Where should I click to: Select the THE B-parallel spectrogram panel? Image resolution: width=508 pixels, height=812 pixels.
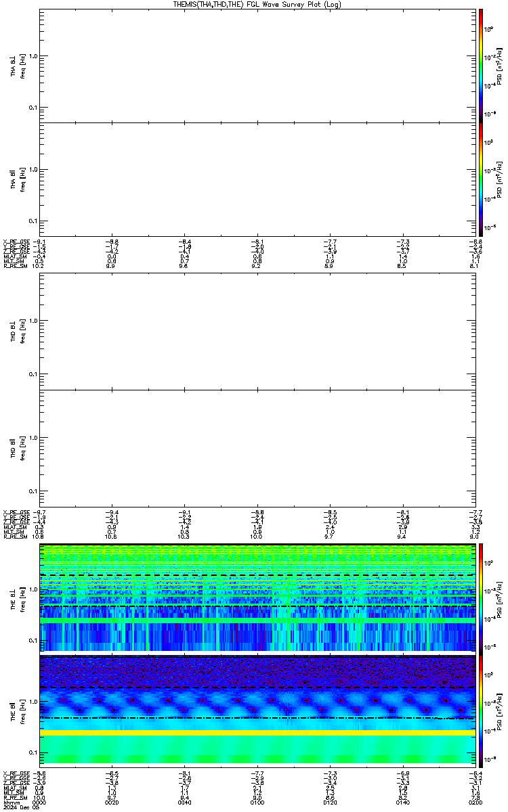point(257,710)
